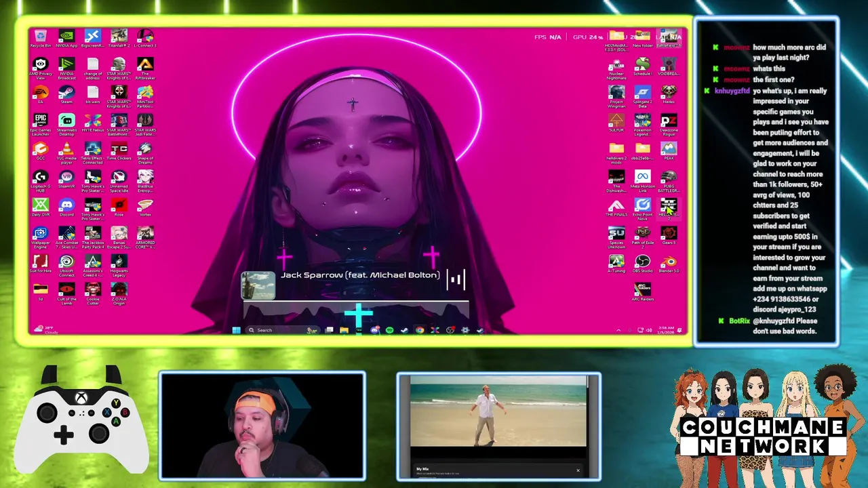Screen dimensions: 868x488
Task: Open the PEAK game shortcut
Action: [x=669, y=151]
